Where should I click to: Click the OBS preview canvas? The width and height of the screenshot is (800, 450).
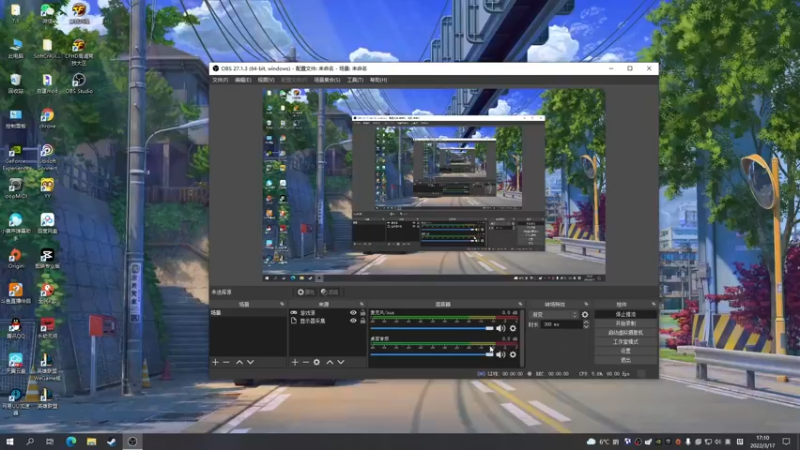(434, 185)
